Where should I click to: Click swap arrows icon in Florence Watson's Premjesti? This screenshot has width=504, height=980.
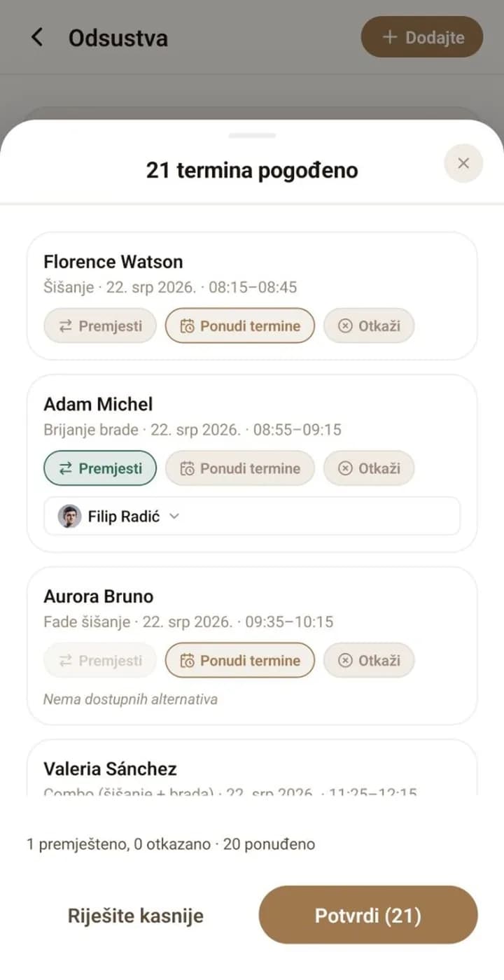(66, 326)
